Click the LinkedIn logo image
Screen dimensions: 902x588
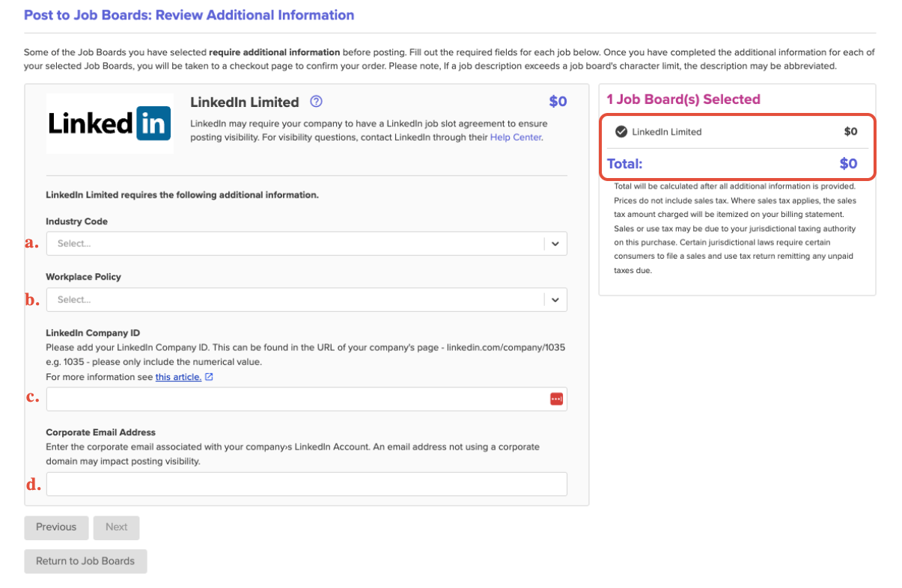click(109, 123)
